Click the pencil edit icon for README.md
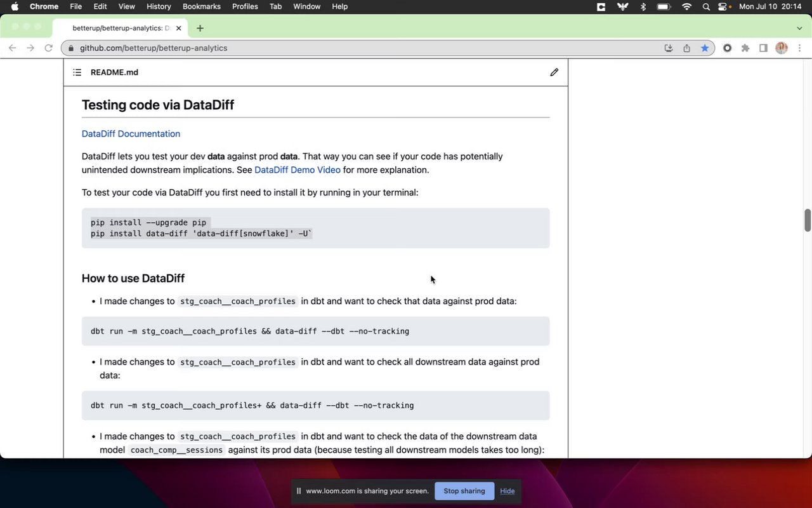The image size is (812, 508). pyautogui.click(x=554, y=72)
